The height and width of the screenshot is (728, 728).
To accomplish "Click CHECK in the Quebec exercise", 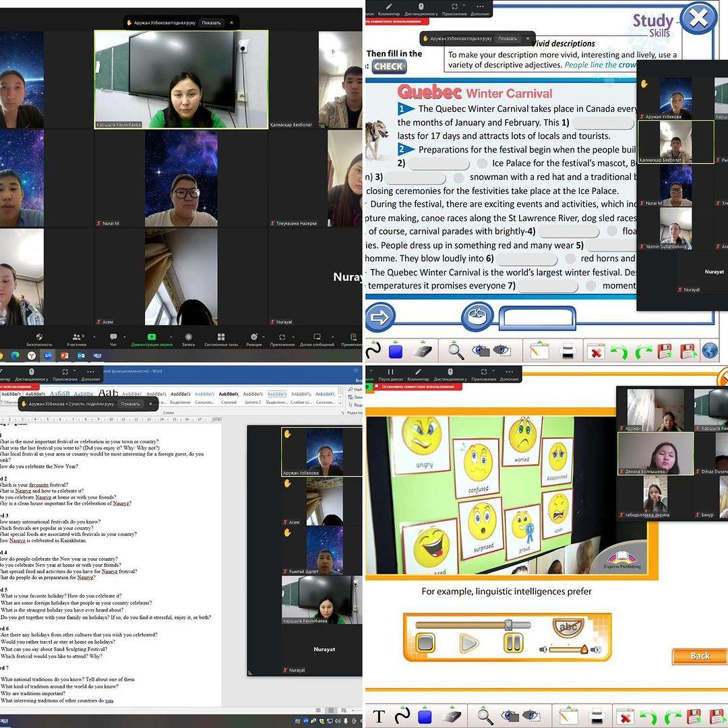I will [388, 66].
